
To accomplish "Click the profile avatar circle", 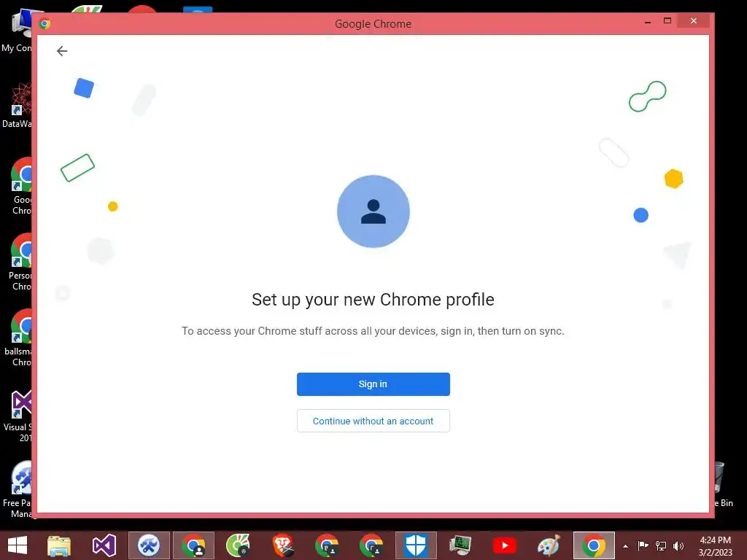I will click(x=373, y=211).
